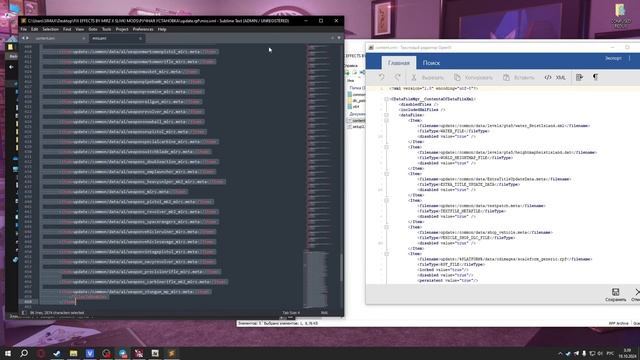Open Windows taskbar search
Image resolution: width=640 pixels, height=360 pixels.
pos(24,353)
